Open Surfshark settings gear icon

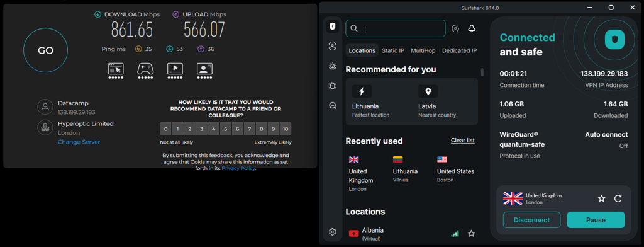coord(333,232)
